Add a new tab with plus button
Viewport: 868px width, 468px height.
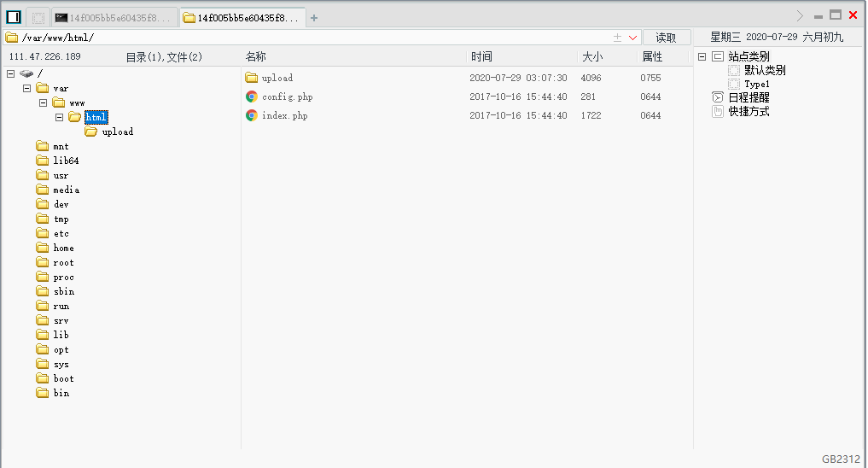pos(314,18)
